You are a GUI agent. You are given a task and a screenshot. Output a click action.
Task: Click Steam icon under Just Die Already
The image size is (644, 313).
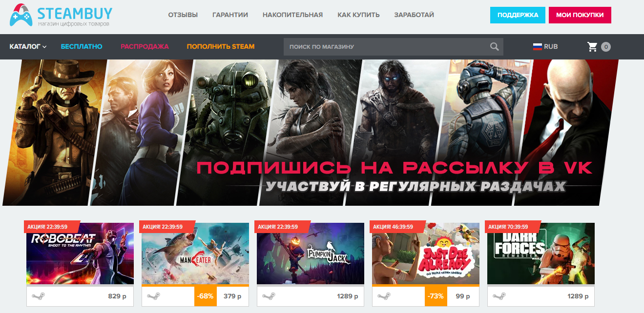tap(384, 296)
